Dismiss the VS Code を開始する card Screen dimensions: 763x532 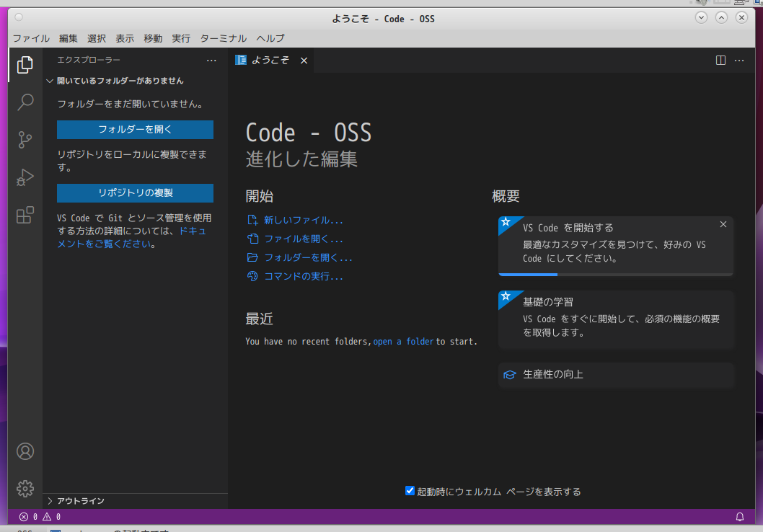pyautogui.click(x=723, y=224)
